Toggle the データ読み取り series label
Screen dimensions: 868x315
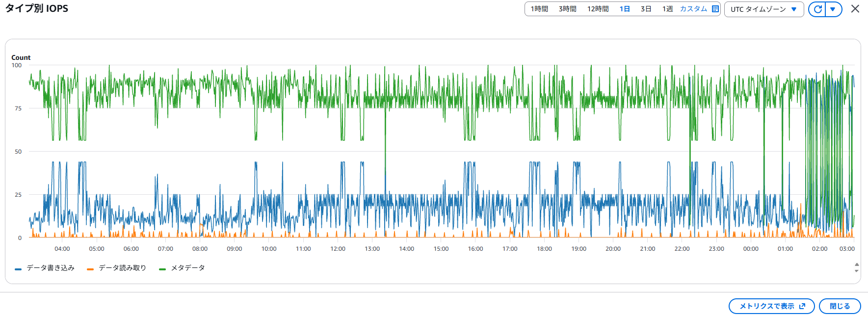[x=123, y=268]
